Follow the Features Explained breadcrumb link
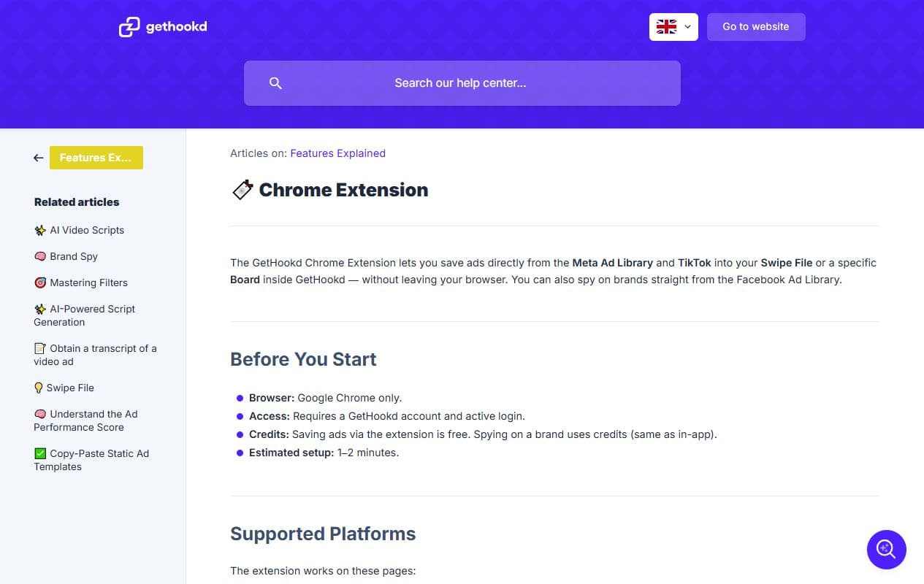The width and height of the screenshot is (924, 584). [337, 153]
